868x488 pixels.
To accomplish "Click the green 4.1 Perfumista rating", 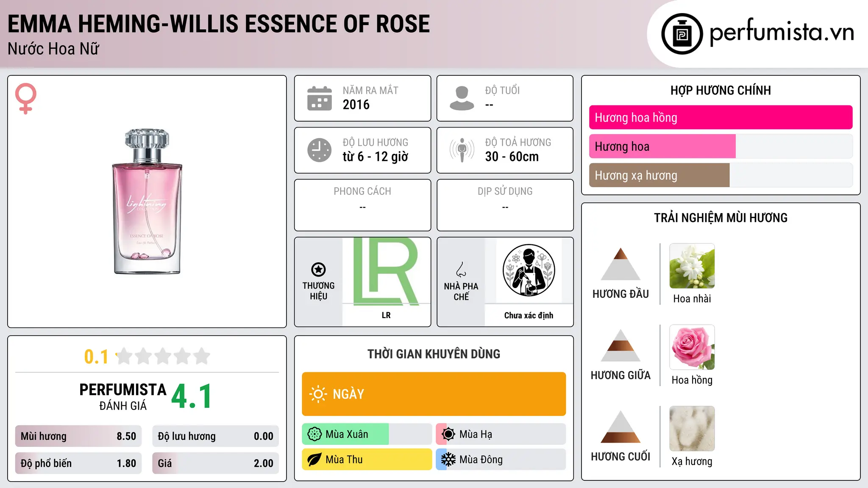I will click(192, 396).
